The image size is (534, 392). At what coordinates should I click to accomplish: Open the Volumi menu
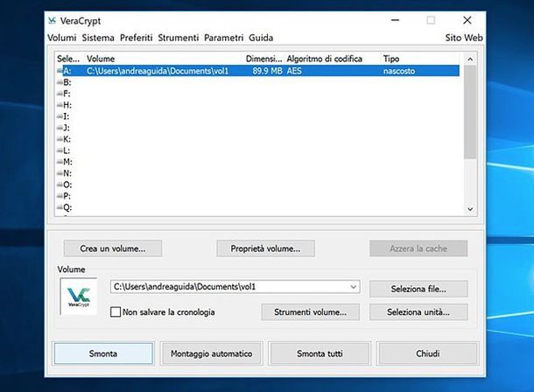point(61,38)
